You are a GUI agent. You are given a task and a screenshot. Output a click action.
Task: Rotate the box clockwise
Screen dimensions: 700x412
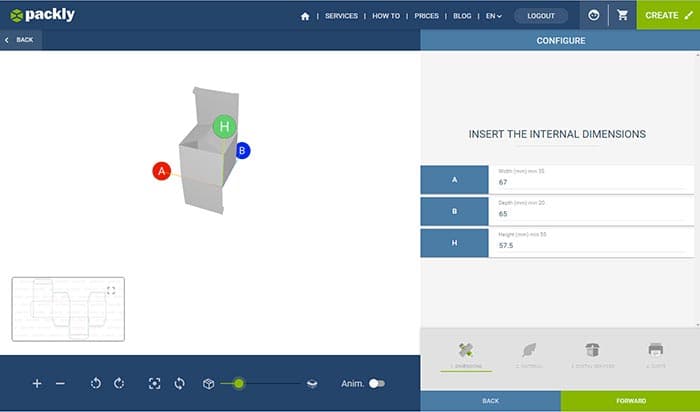coord(118,383)
